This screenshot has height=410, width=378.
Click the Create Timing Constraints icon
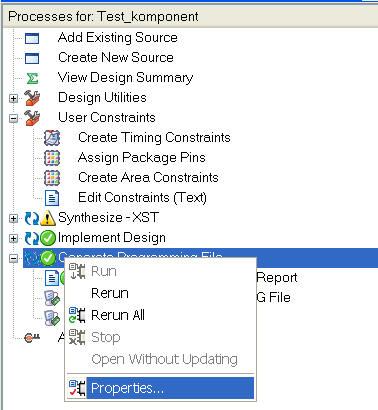pos(52,138)
